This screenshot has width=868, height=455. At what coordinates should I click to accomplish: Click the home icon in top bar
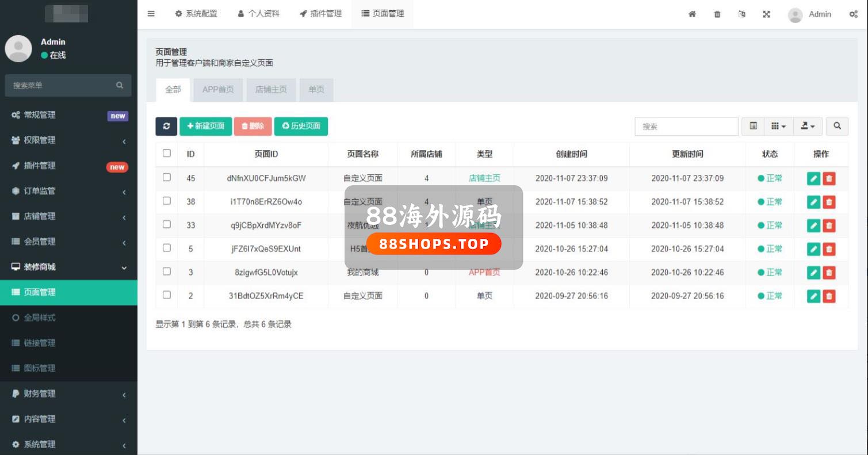(x=692, y=14)
